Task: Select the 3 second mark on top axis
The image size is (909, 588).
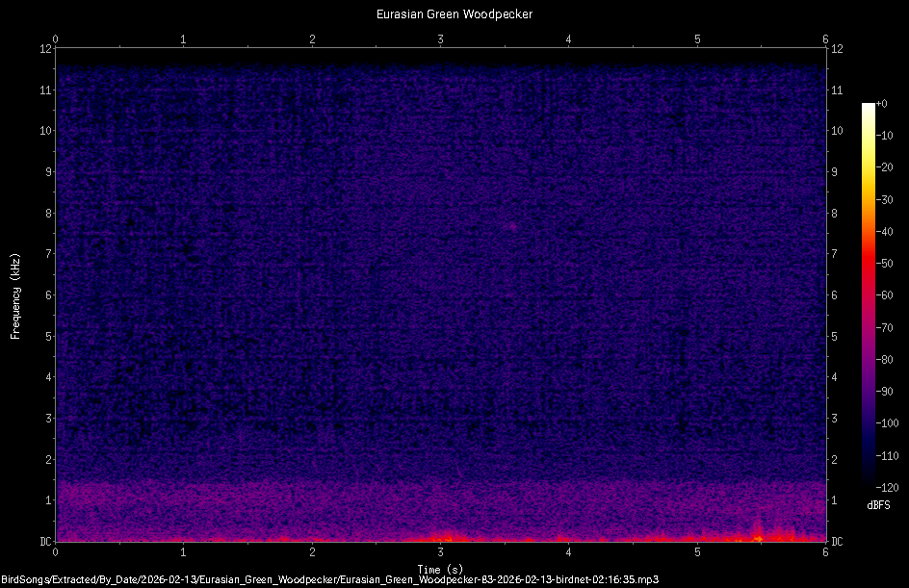Action: tap(440, 40)
